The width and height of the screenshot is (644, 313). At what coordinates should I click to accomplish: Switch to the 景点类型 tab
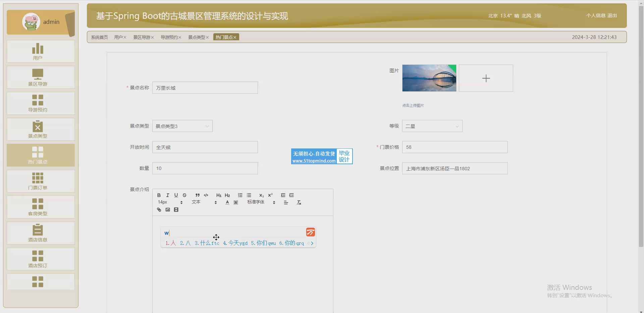[197, 37]
